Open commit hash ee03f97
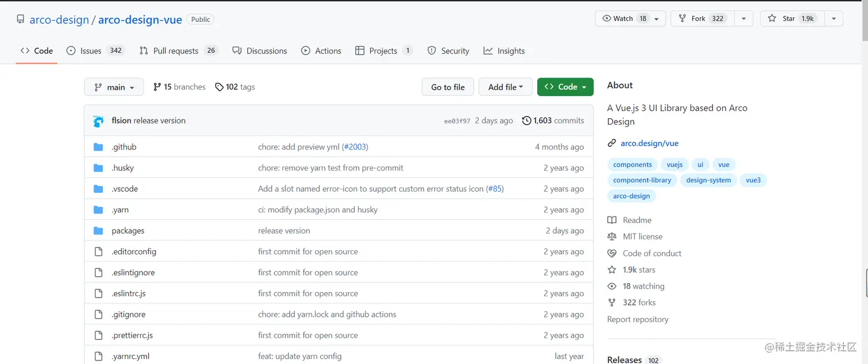868x364 pixels. click(x=457, y=121)
